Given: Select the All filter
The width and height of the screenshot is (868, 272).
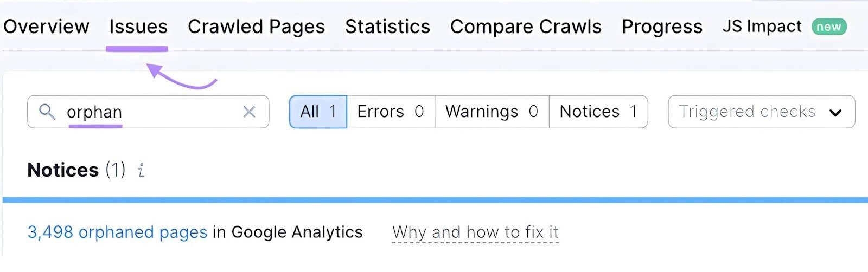Looking at the screenshot, I should pos(318,112).
